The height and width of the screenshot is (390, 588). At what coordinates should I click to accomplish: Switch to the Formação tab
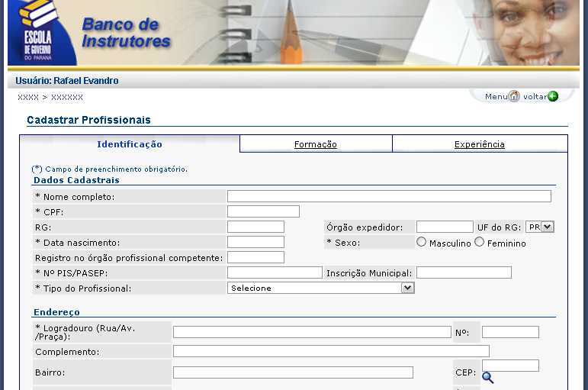point(316,144)
